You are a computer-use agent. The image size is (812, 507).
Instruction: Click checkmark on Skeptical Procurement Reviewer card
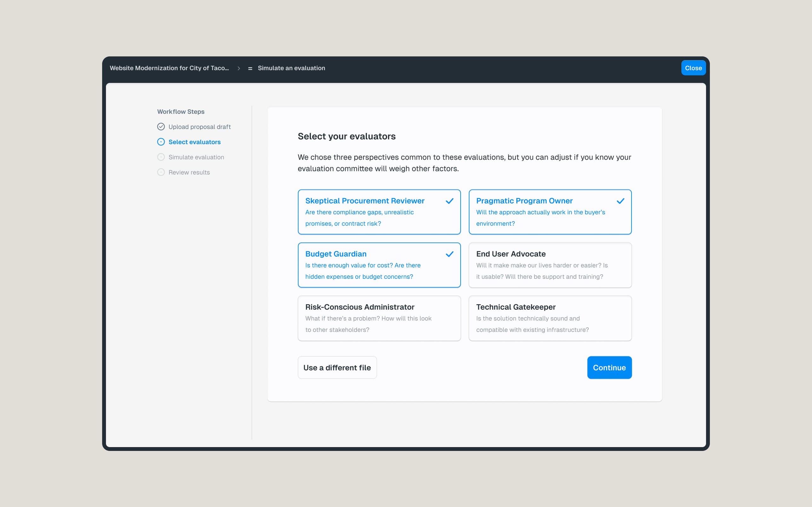tap(449, 201)
